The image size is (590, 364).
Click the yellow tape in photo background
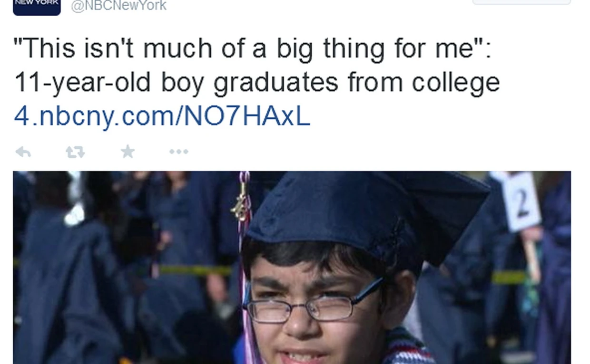[195, 270]
